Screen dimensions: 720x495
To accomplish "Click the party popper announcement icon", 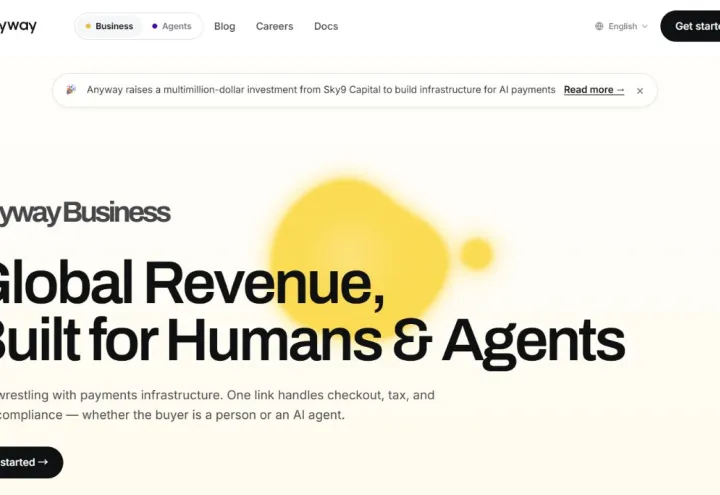I will (x=71, y=90).
